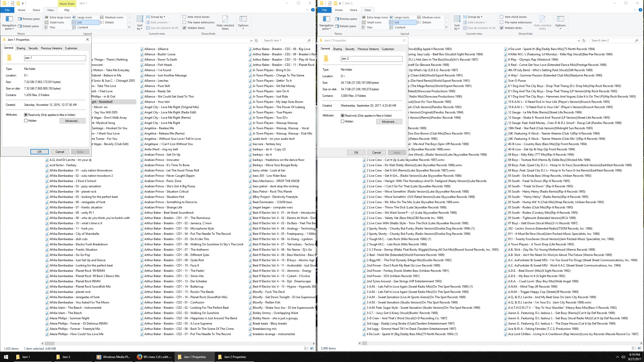Open Advanced attributes in Jam 2 Properties
The width and height of the screenshot is (644, 362).
(x=389, y=122)
